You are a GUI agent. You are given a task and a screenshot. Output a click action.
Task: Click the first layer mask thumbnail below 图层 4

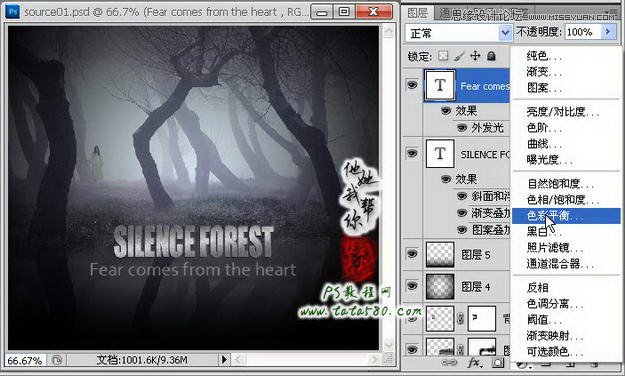pyautogui.click(x=482, y=318)
